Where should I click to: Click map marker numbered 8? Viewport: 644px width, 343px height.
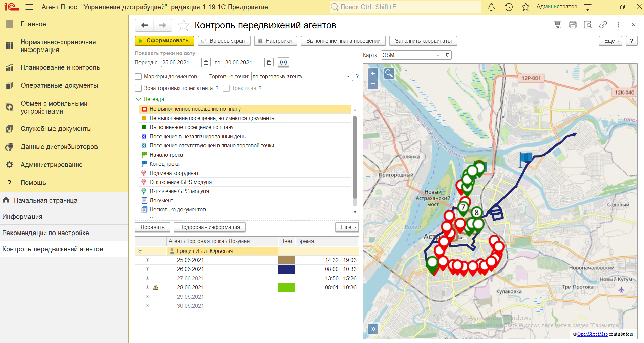coord(476,213)
